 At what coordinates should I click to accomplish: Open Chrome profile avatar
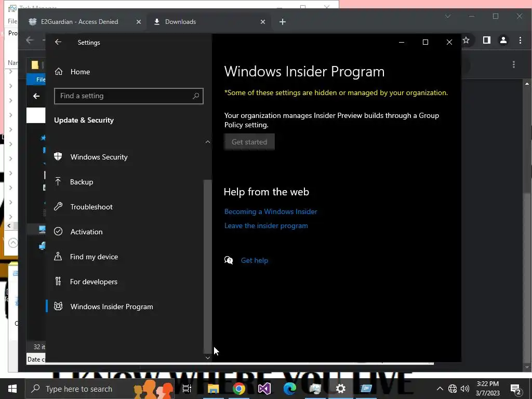pos(503,40)
